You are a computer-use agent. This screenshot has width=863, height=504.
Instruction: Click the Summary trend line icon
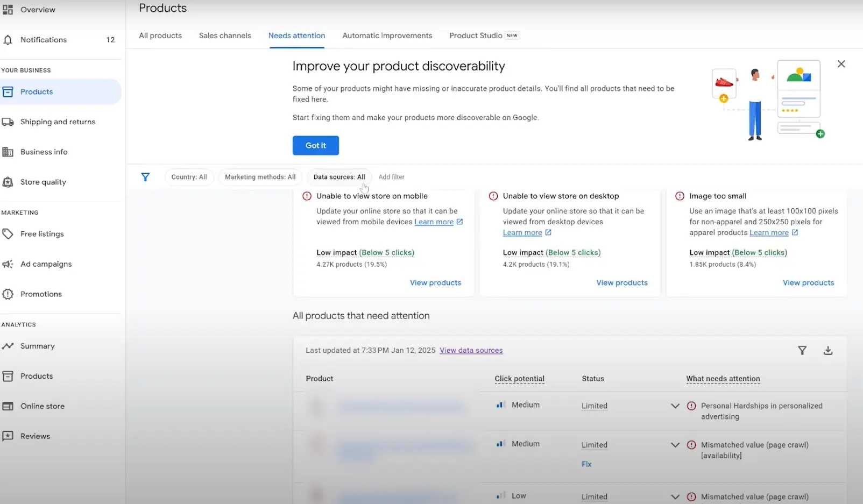[8, 346]
